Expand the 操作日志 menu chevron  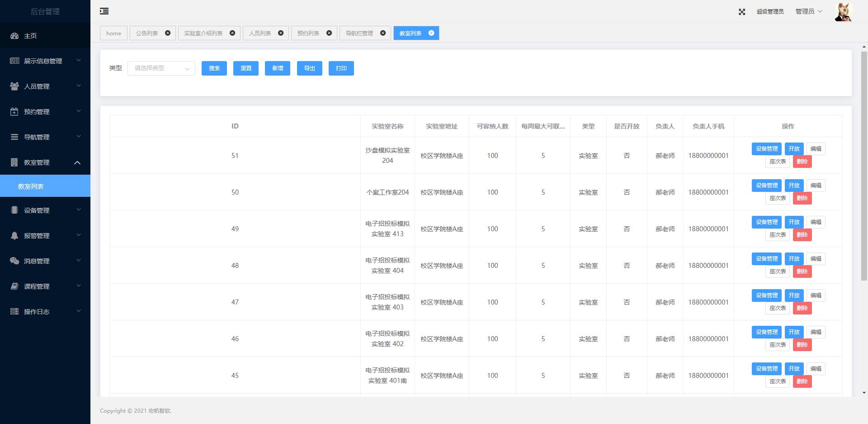(x=78, y=311)
